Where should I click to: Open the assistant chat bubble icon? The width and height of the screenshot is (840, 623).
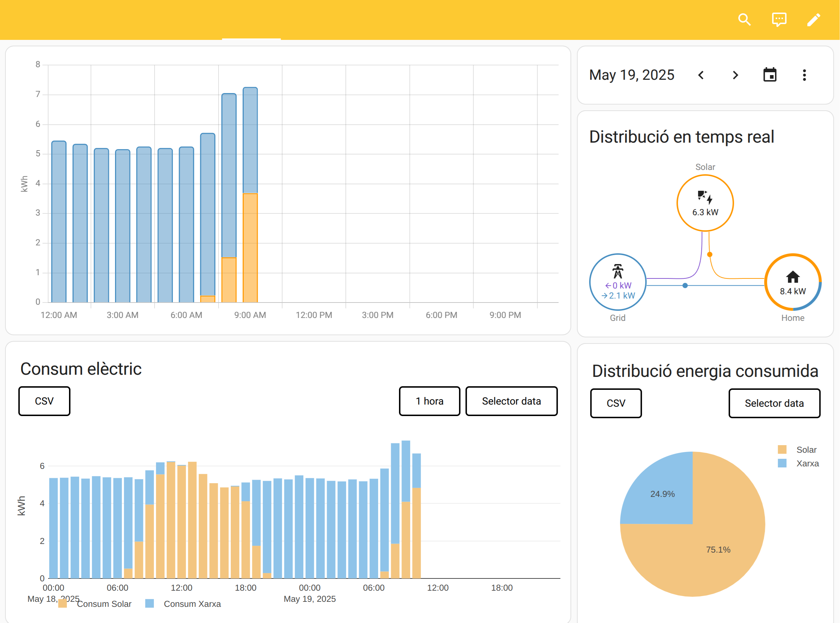tap(779, 20)
